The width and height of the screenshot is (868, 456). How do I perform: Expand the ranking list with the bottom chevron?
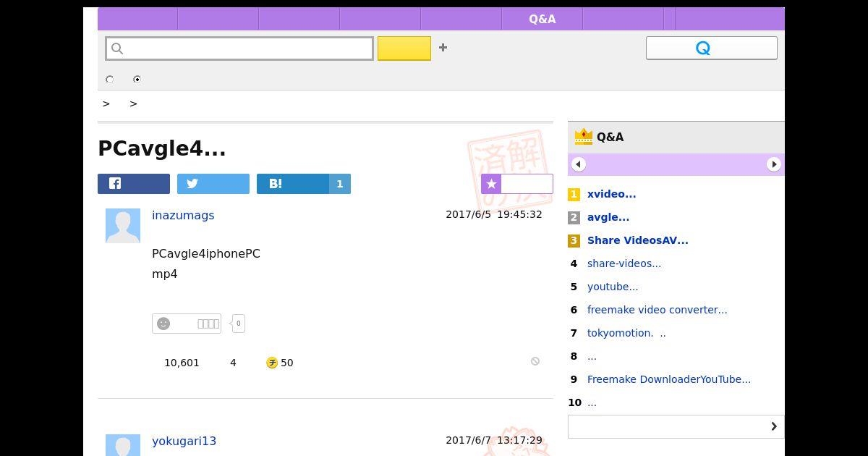coord(676,426)
